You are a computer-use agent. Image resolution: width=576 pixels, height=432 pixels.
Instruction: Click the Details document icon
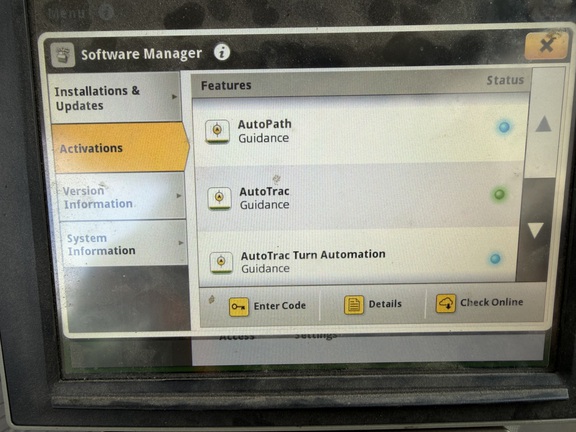point(354,305)
